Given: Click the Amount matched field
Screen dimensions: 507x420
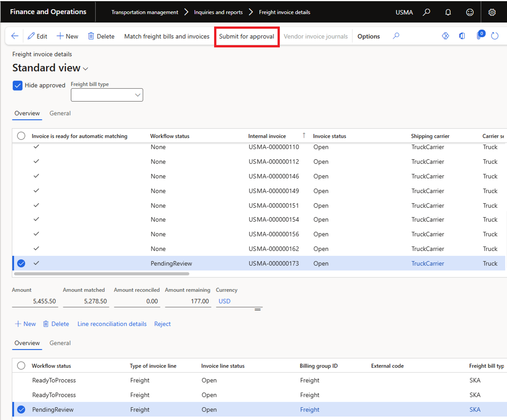Looking at the screenshot, I should point(86,301).
